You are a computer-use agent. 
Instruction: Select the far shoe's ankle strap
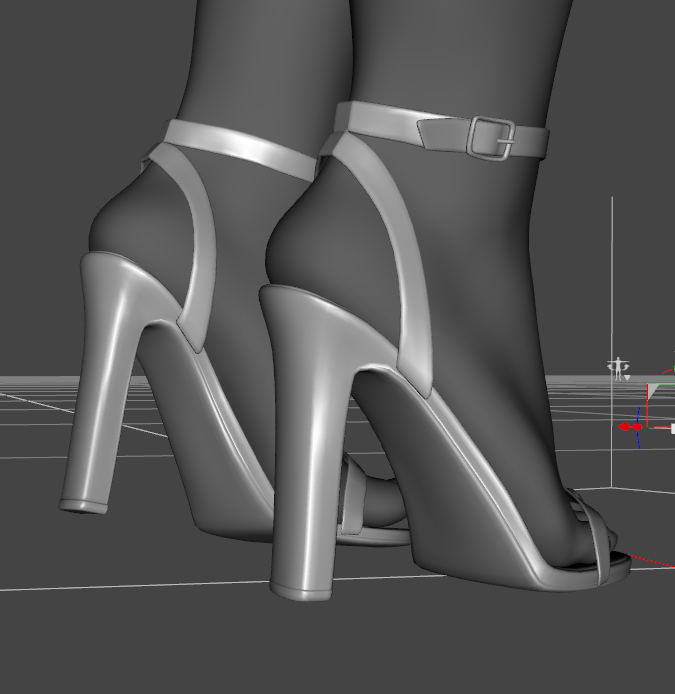[x=239, y=148]
